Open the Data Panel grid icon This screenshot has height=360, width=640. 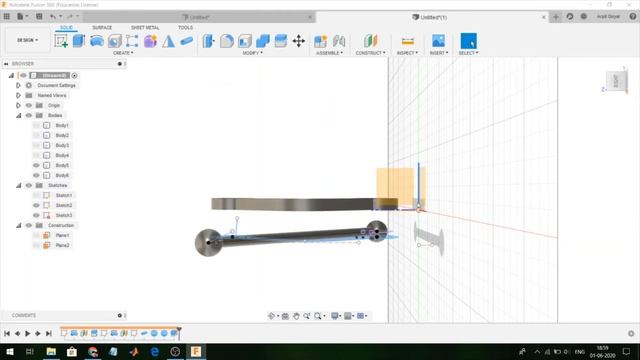point(7,16)
